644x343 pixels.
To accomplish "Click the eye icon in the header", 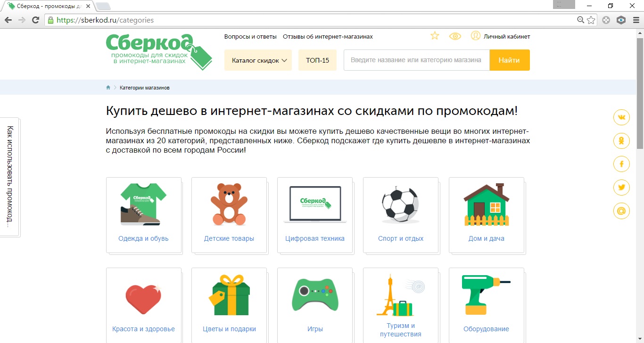I will (455, 36).
